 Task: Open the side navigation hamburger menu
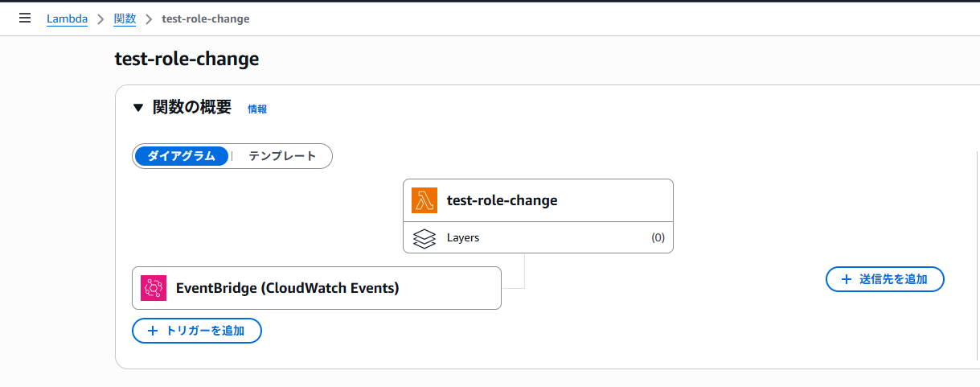point(25,18)
